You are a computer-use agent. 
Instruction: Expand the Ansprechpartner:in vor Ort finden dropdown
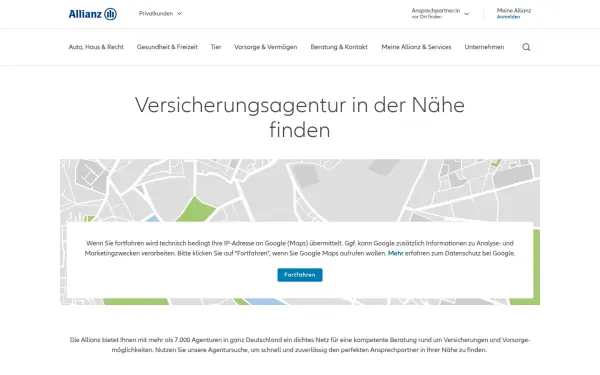coord(440,14)
